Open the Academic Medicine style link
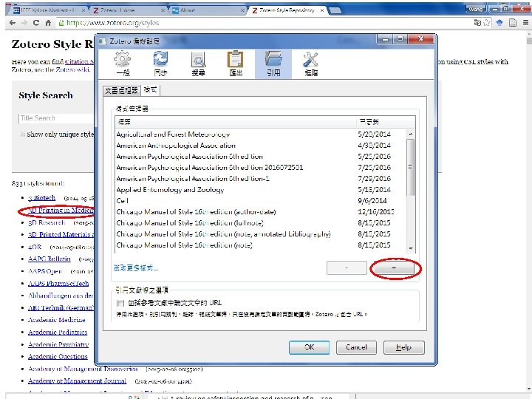 click(57, 320)
